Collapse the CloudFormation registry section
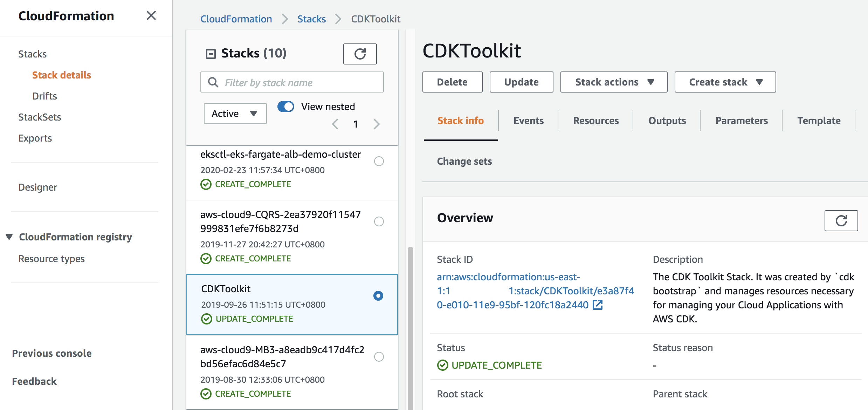868x410 pixels. click(x=9, y=237)
